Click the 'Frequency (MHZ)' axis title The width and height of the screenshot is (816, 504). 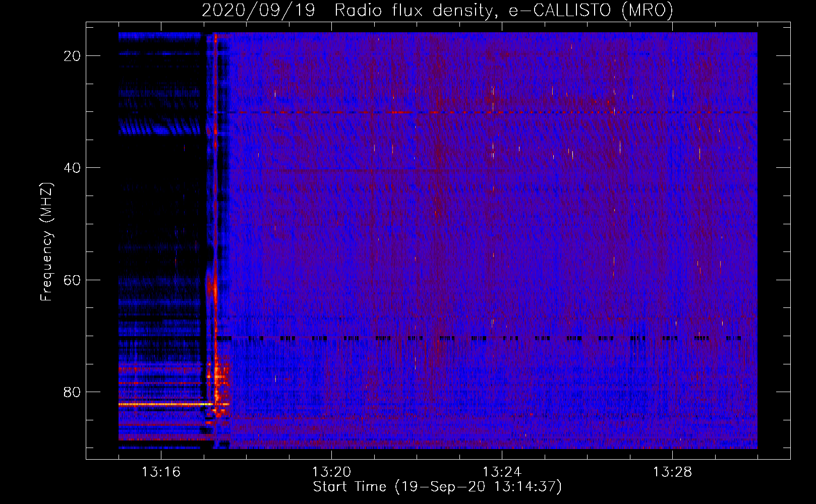coord(46,241)
